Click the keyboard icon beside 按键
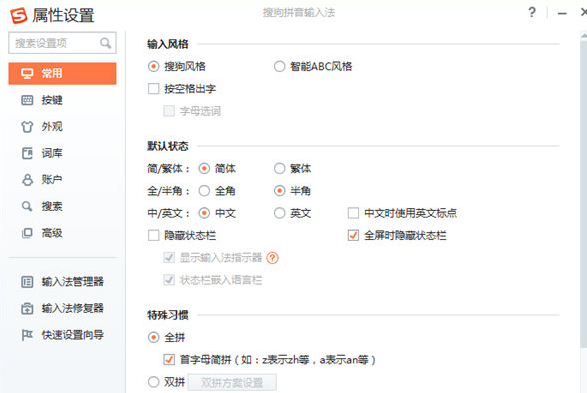This screenshot has width=587, height=393. (27, 100)
